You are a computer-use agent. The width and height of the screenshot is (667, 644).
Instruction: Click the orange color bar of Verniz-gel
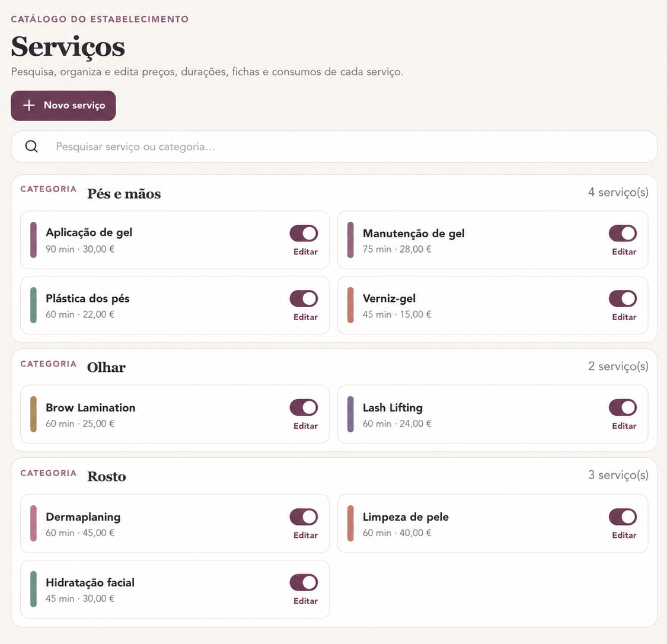click(350, 305)
